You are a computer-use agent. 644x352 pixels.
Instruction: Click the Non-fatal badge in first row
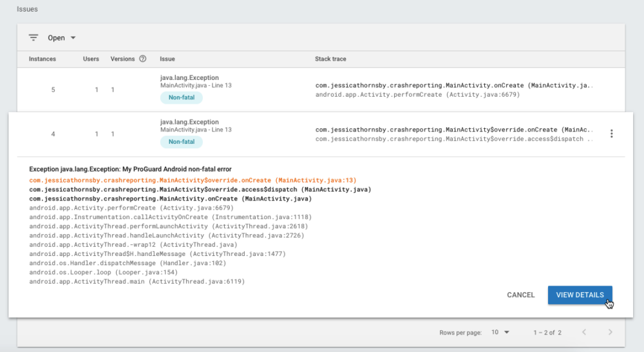181,97
